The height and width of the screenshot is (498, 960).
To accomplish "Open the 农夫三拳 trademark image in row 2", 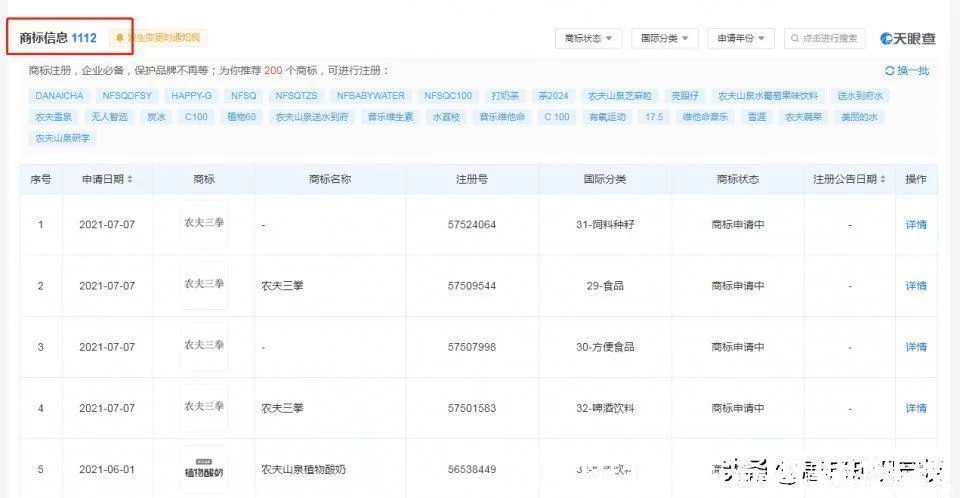I will [x=204, y=285].
